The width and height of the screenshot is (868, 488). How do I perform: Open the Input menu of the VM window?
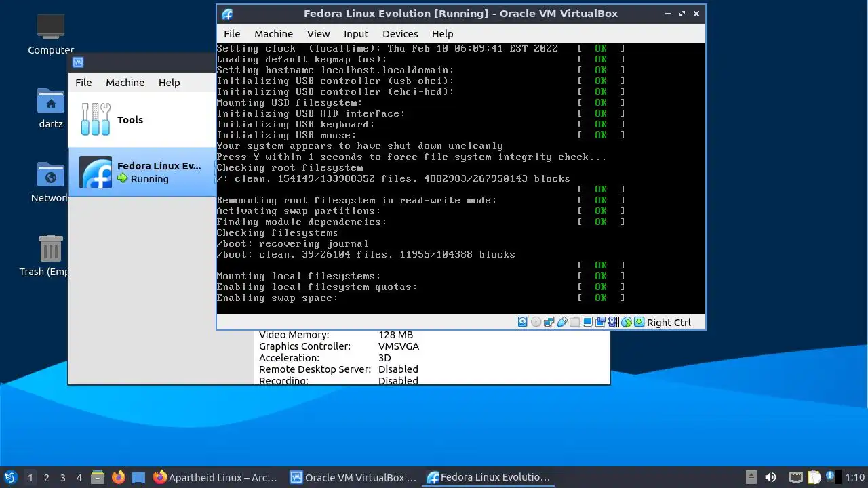coord(356,33)
